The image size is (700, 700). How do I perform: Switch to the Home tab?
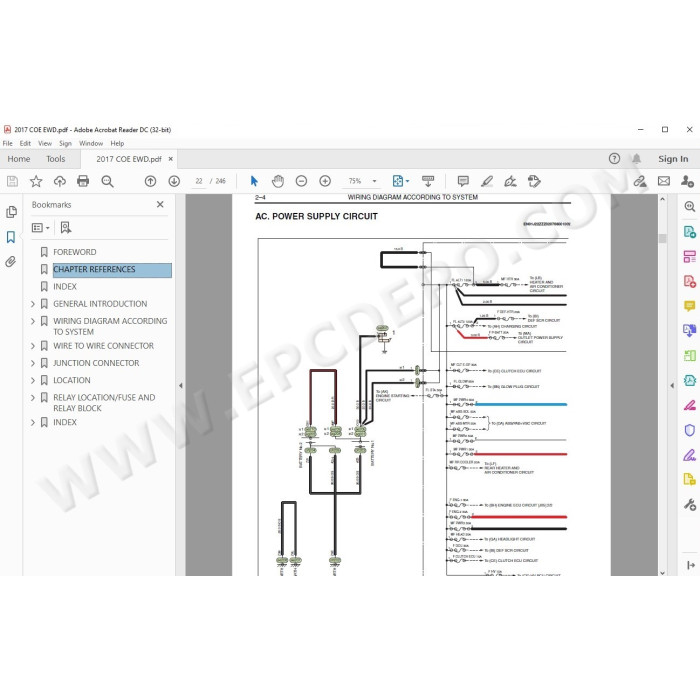tap(19, 158)
